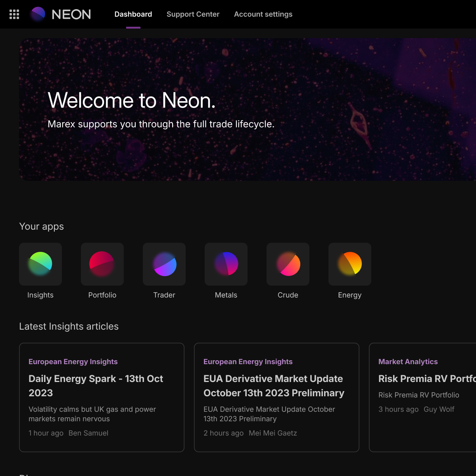Switch to the Support Center tab
The height and width of the screenshot is (476, 476).
coord(193,14)
